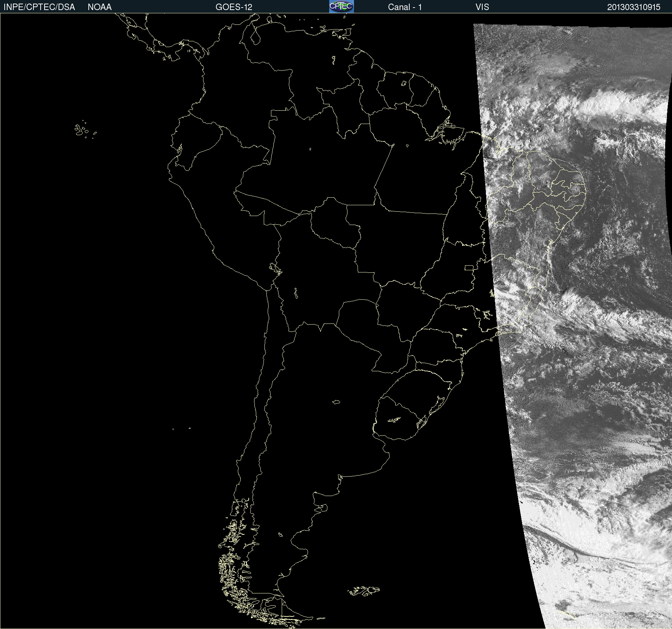Click the CPTEC logo in the header

[341, 6]
